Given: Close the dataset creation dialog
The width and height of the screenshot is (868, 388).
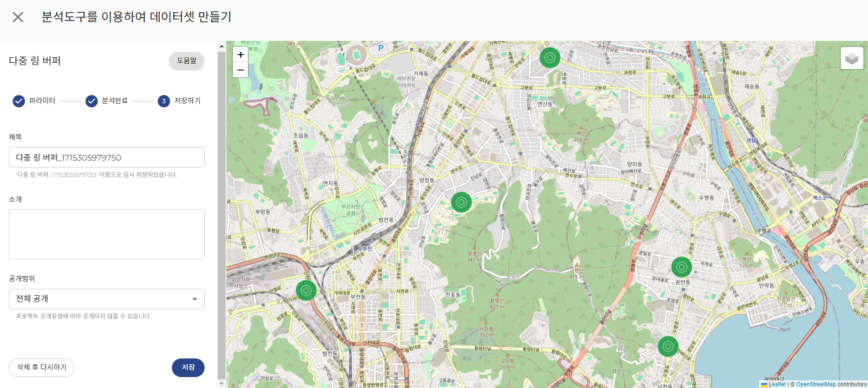Looking at the screenshot, I should click(x=18, y=17).
